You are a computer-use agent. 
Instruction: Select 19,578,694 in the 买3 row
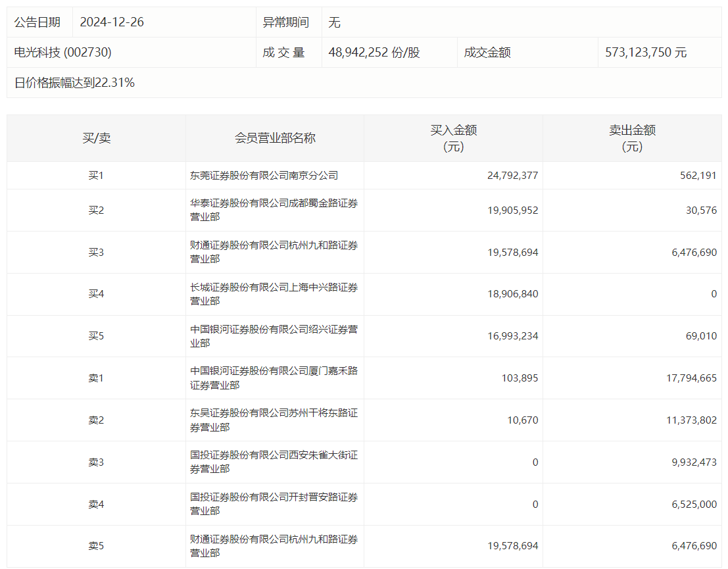(512, 252)
